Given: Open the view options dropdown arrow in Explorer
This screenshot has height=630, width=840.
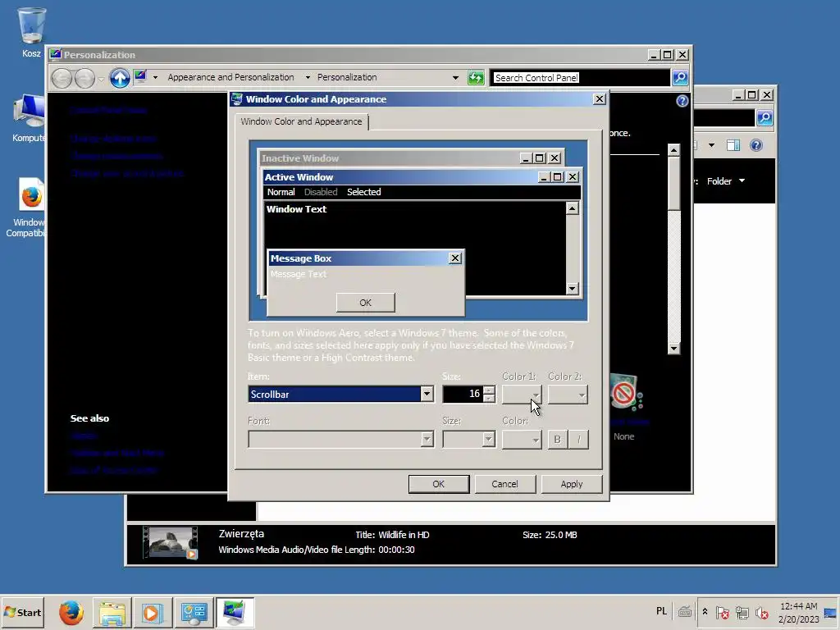Looking at the screenshot, I should (x=711, y=145).
